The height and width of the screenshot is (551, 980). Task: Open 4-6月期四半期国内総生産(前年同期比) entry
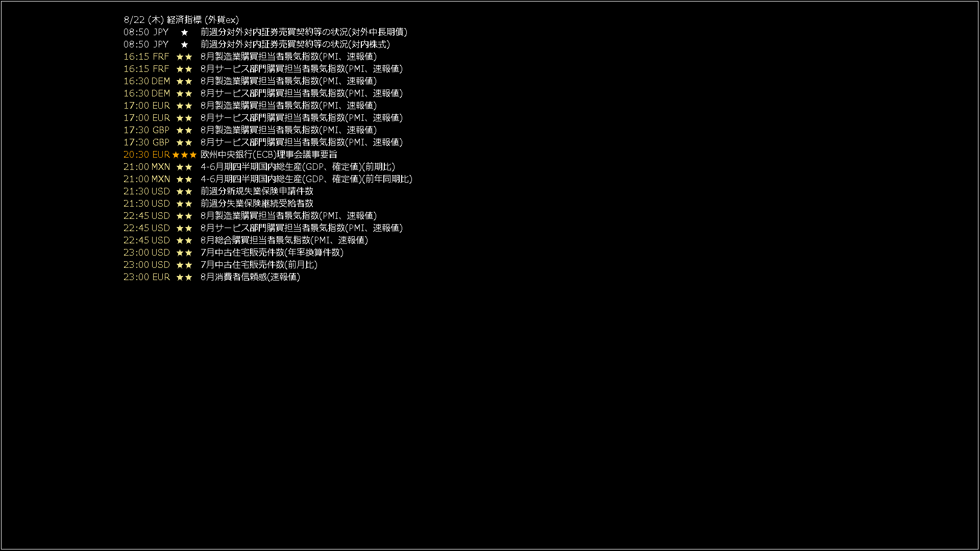click(306, 179)
